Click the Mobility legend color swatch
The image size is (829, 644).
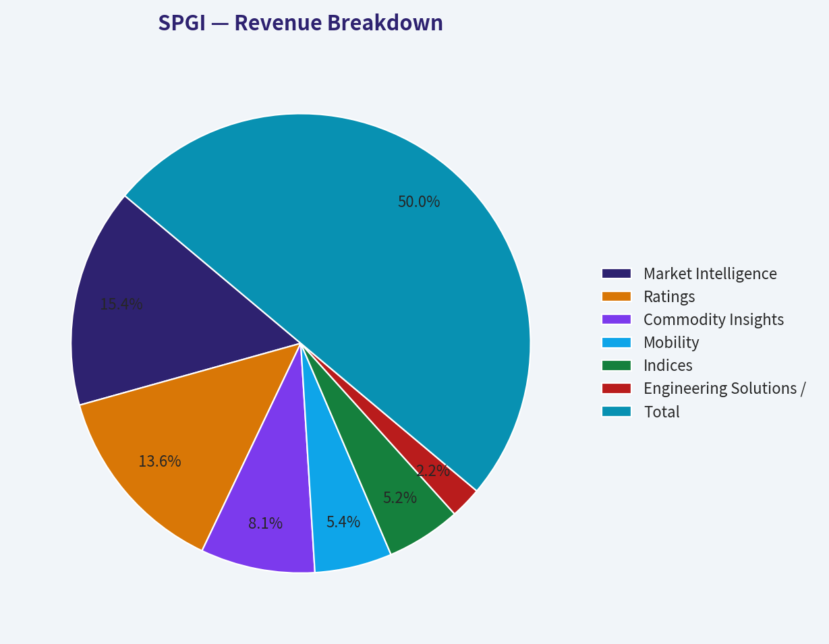pos(616,342)
